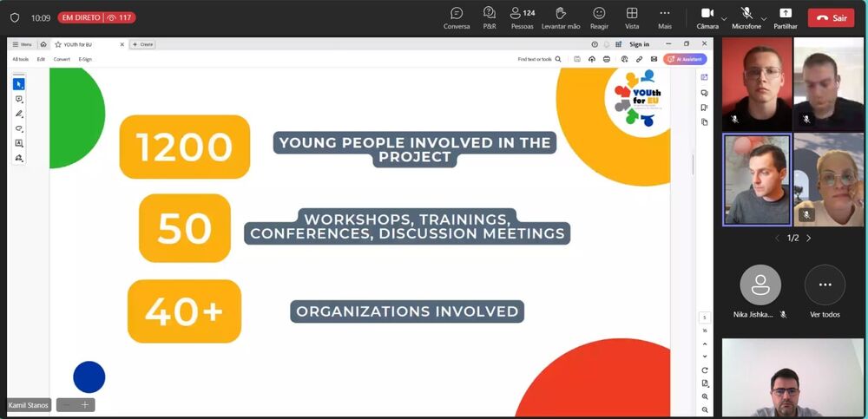
Task: Go to previous page up arrow
Action: [x=705, y=344]
